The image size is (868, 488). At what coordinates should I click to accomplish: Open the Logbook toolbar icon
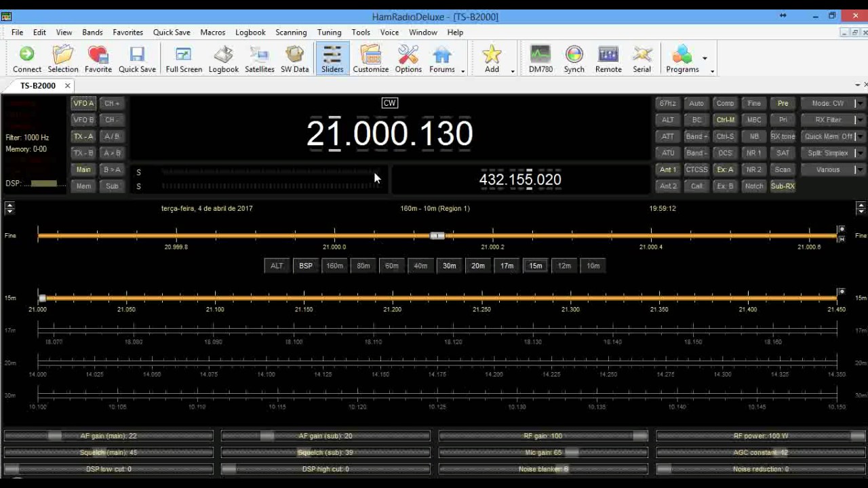tap(223, 59)
